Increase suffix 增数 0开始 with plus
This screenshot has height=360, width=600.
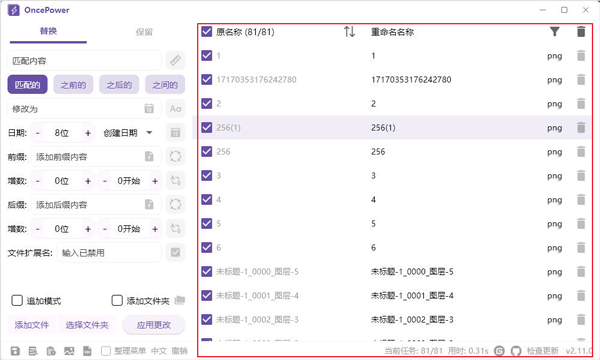coord(155,229)
